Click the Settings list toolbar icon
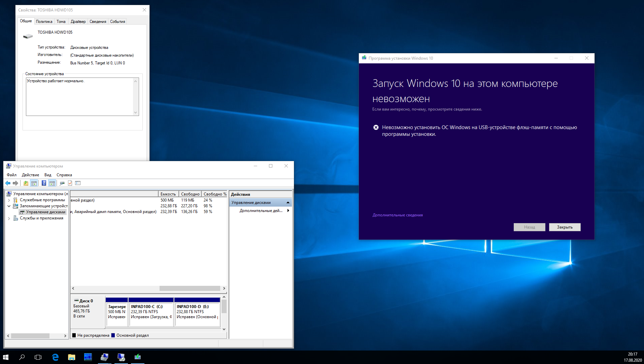This screenshot has width=644, height=364. 78,183
